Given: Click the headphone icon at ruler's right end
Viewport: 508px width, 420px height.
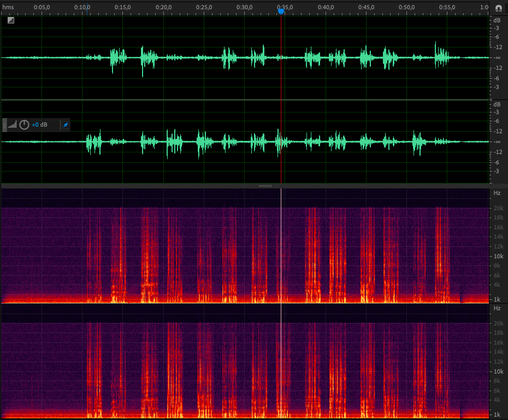Looking at the screenshot, I should (498, 8).
